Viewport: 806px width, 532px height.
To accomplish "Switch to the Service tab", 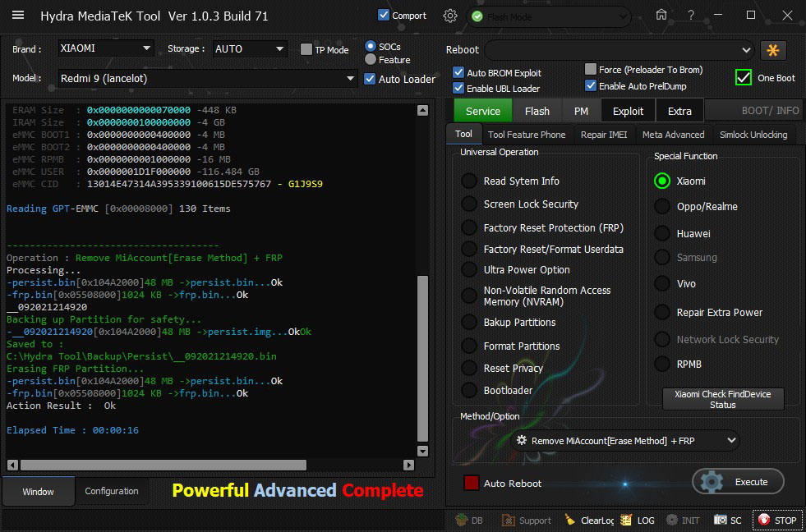I will click(x=482, y=111).
